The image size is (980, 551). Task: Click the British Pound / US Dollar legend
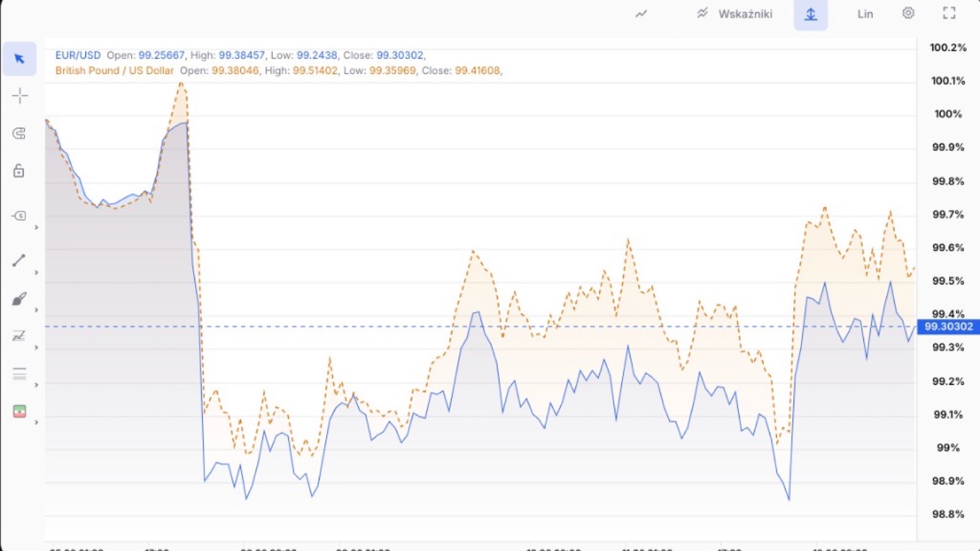coord(115,70)
